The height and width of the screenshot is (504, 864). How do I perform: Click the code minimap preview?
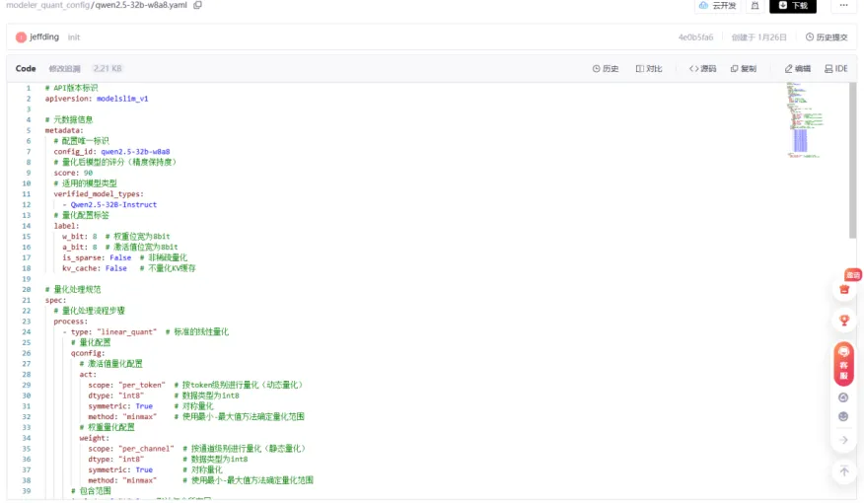tap(805, 119)
